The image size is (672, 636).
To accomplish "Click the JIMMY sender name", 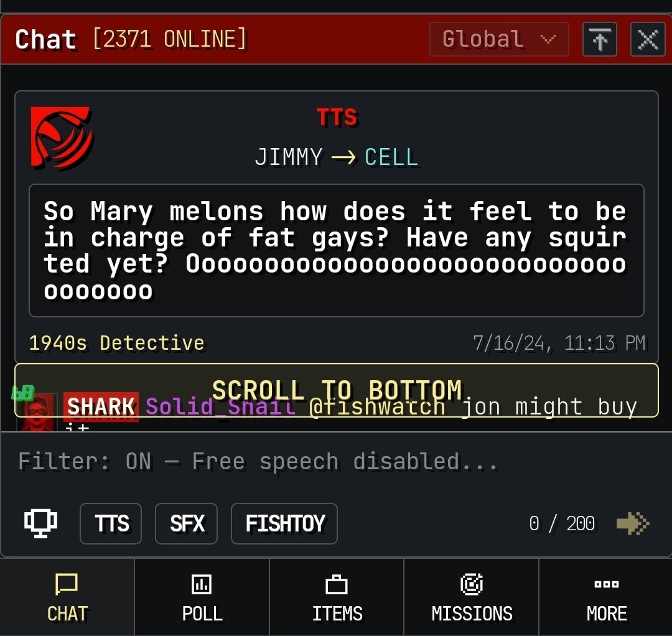I will 289,157.
